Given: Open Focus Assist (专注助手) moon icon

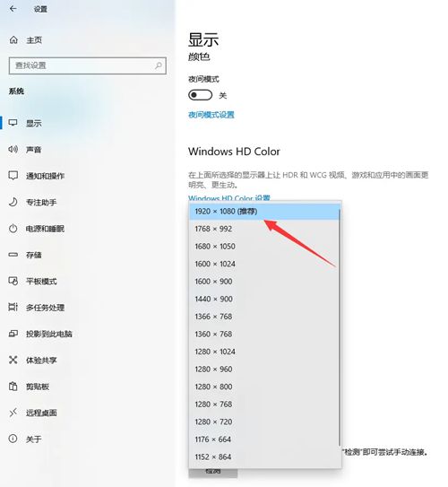Looking at the screenshot, I should [x=13, y=202].
